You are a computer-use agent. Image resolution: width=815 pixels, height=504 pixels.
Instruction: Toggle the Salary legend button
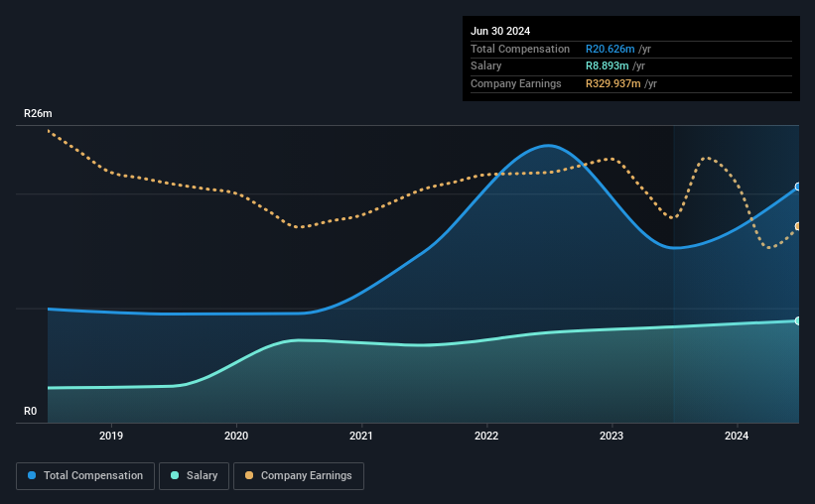(x=194, y=476)
